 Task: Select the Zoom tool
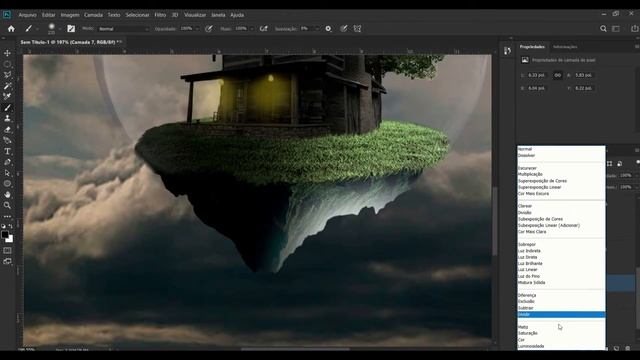[7, 205]
